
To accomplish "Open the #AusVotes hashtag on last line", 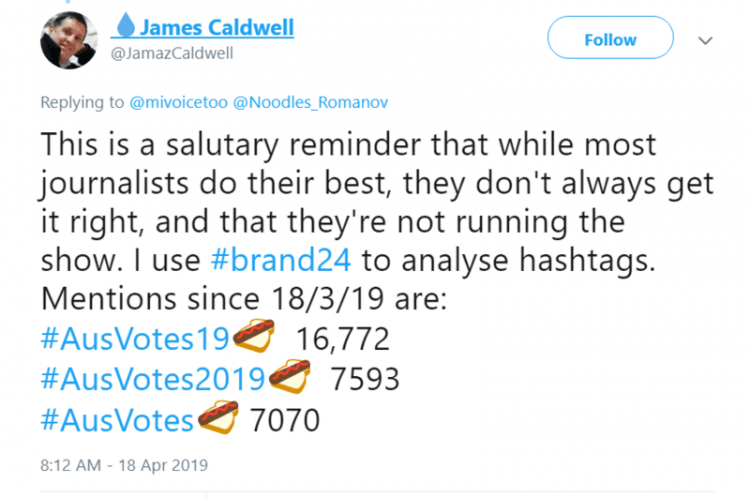I will pos(117,420).
